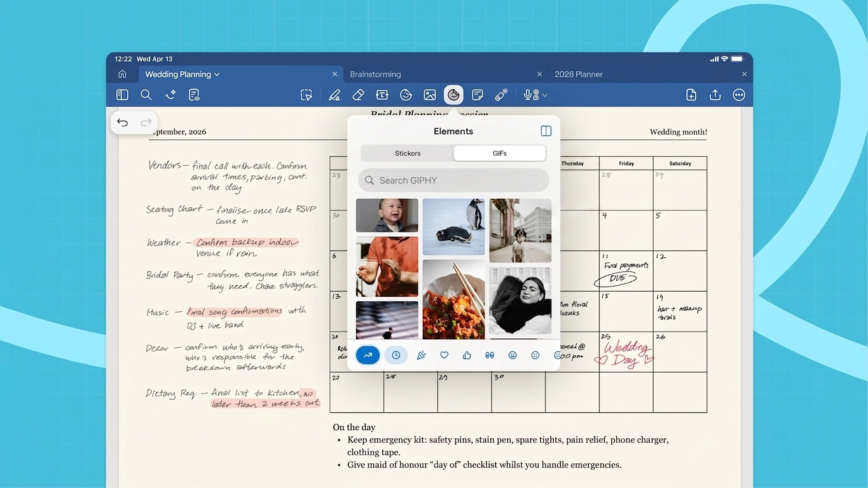Add a new page with the plus-page icon
Viewport: 868px width, 488px height.
691,95
